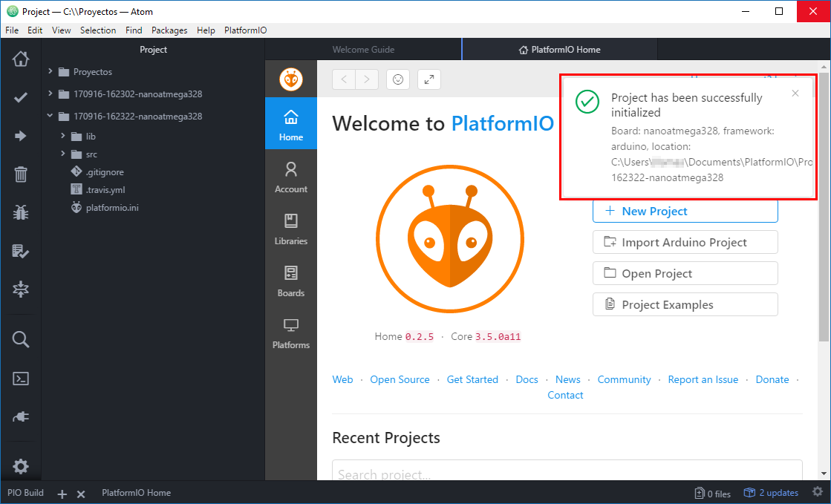Open the Edit menu

click(35, 30)
